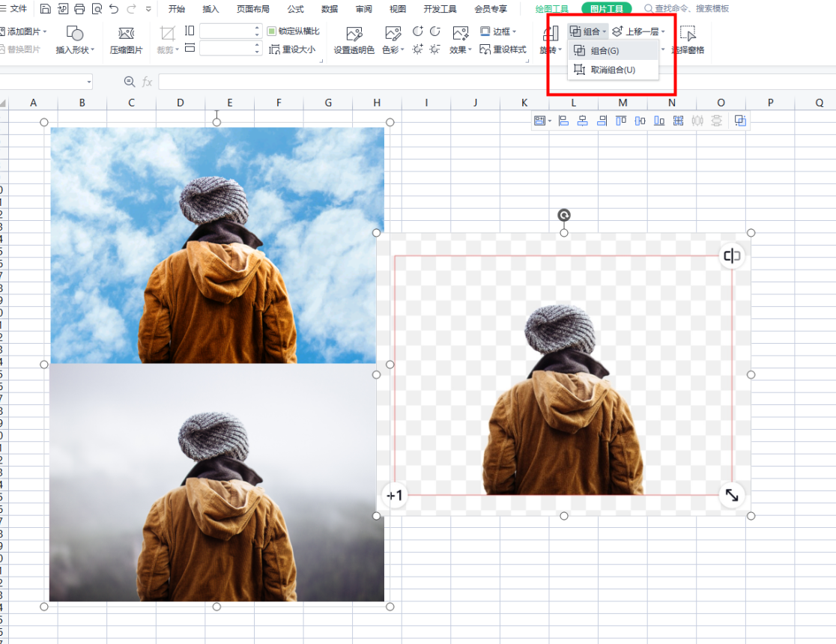Open the Print Preview icon
836x644 pixels.
point(97,8)
